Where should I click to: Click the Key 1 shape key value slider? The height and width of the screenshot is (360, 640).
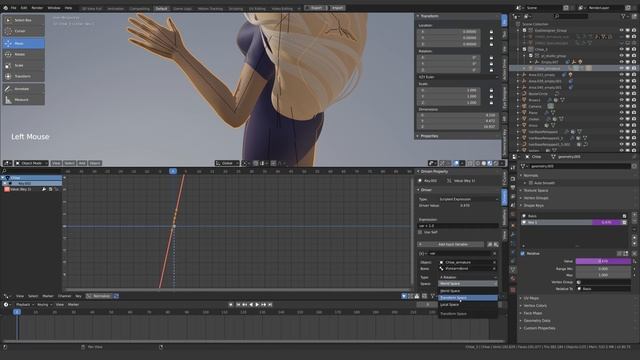click(x=607, y=222)
